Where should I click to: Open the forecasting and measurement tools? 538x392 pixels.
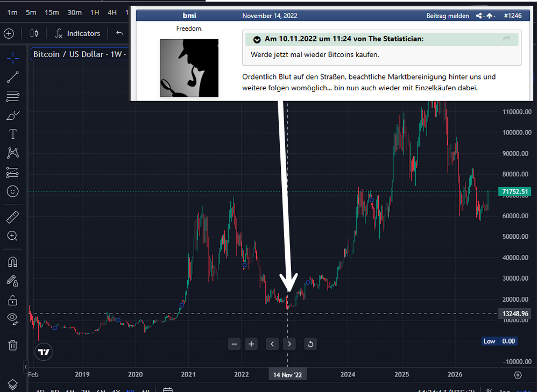[x=13, y=172]
